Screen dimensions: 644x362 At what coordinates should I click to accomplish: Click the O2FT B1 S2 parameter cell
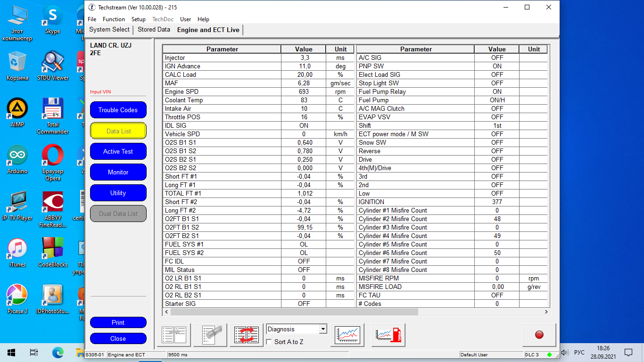[x=222, y=227]
